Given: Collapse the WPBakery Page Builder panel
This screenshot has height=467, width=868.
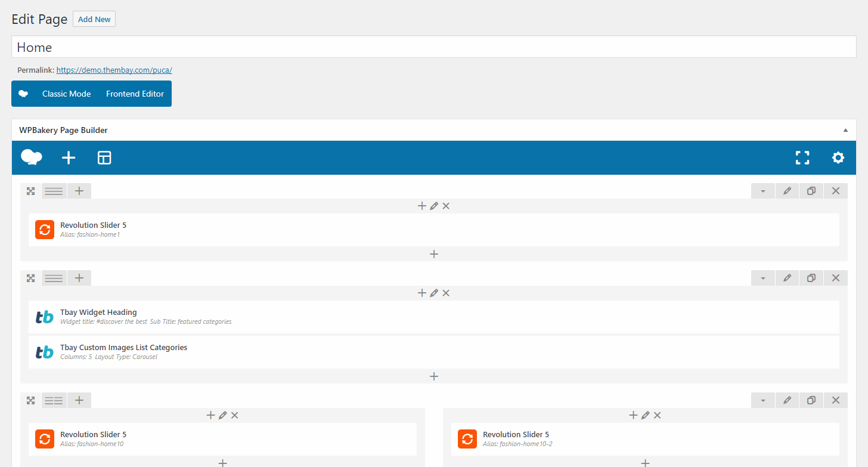Looking at the screenshot, I should (x=845, y=130).
